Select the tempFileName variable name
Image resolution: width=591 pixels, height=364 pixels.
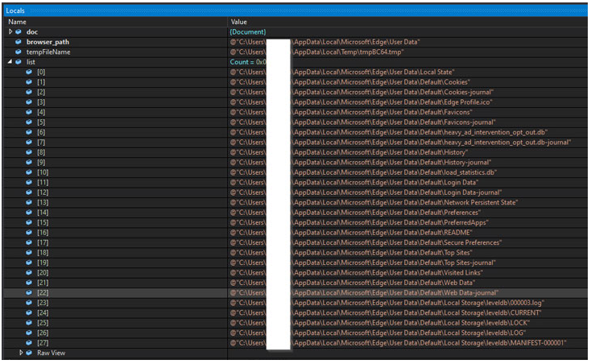(x=48, y=52)
